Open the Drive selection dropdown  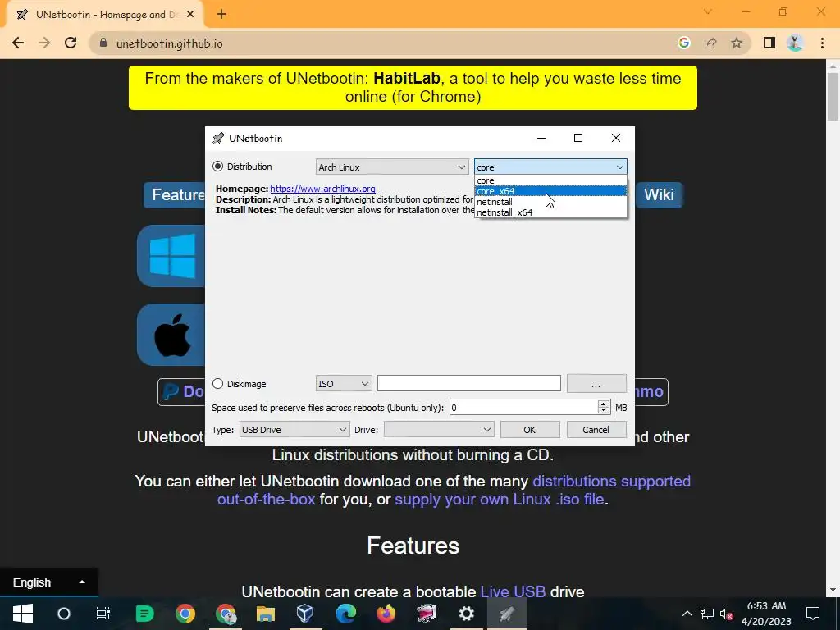tap(438, 430)
